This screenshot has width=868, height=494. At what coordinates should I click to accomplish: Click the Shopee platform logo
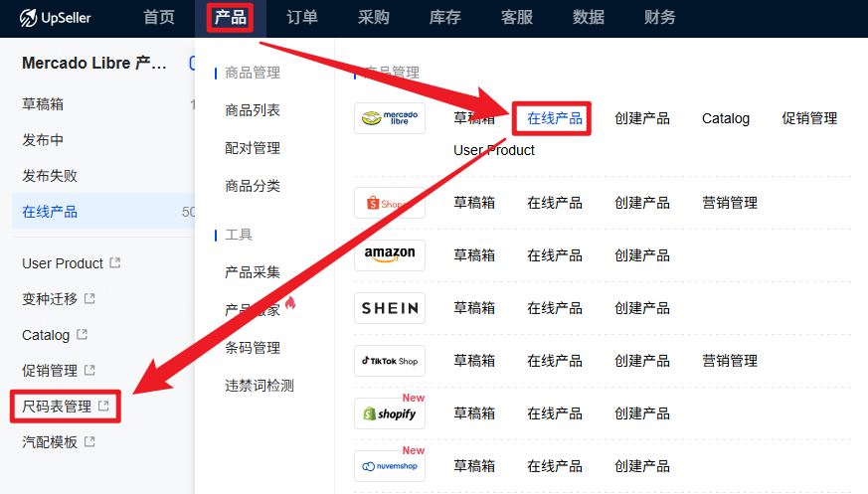[389, 203]
